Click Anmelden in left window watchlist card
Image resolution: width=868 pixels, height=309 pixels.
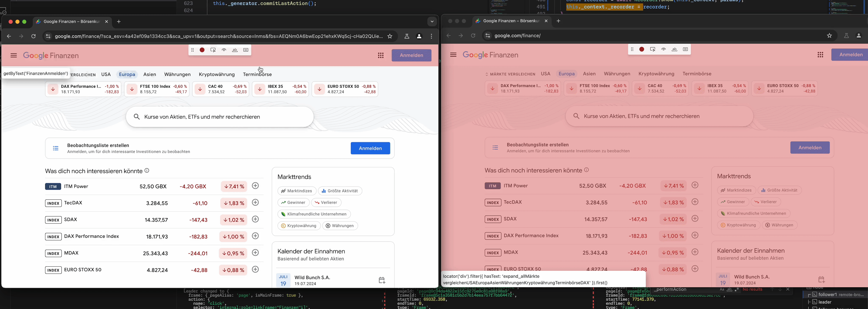pos(370,148)
